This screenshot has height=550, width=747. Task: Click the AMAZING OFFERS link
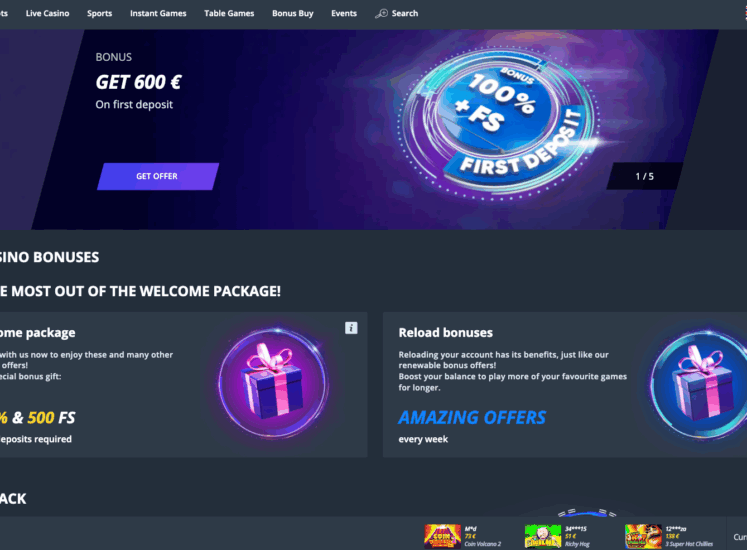point(472,418)
